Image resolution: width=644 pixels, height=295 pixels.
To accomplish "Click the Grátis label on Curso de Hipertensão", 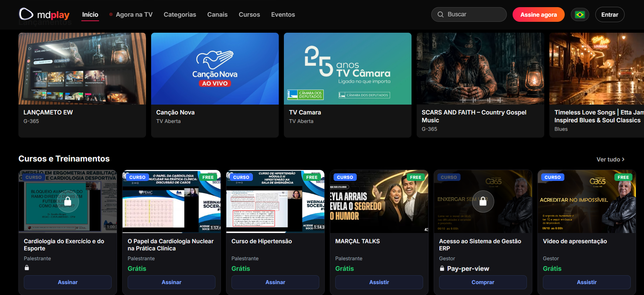I will 241,268.
